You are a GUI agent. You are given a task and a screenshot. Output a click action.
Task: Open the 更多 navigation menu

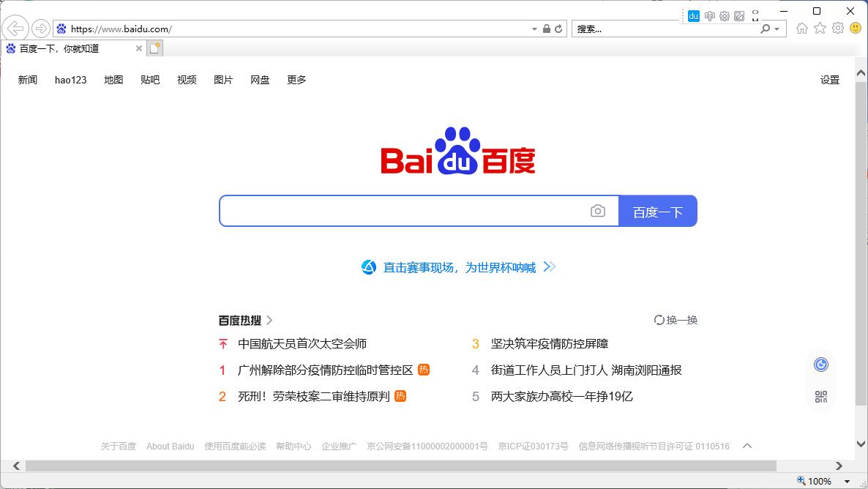296,80
